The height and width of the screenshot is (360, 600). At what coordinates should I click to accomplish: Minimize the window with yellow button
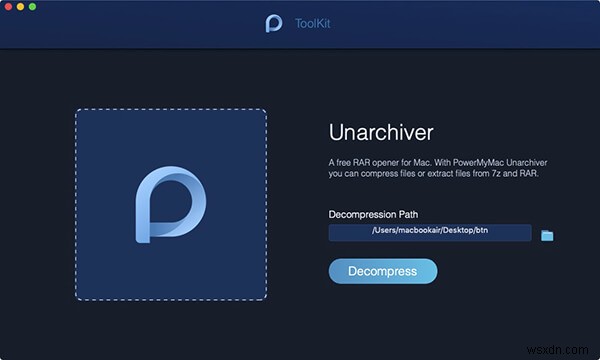[20, 7]
